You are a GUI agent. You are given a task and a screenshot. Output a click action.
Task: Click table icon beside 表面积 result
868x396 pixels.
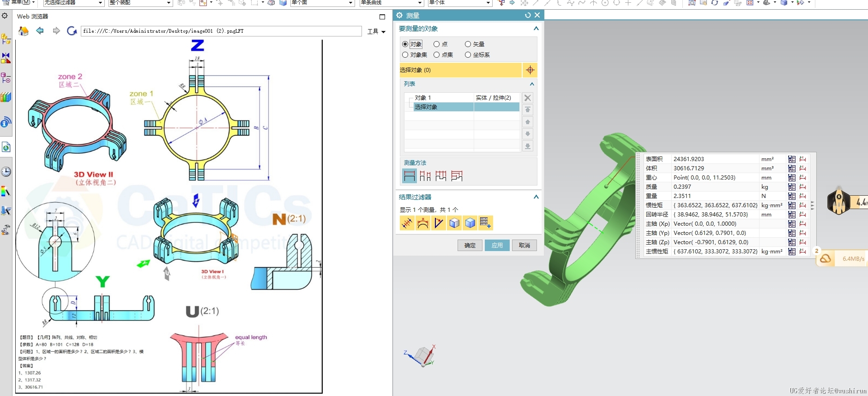792,159
